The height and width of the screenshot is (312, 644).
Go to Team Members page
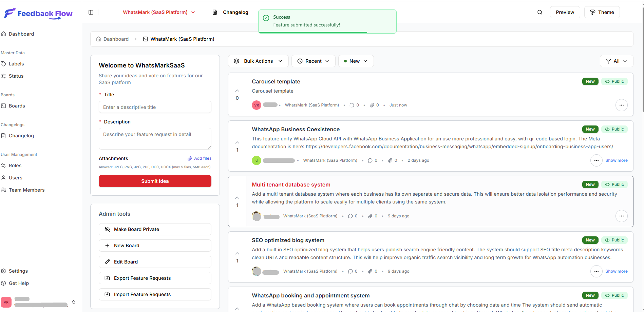coord(26,190)
